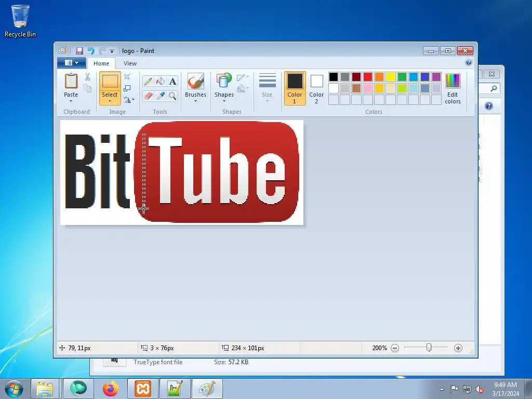Screen dimensions: 532x399
Task: Open Firefox from the taskbar
Action: coord(111,389)
